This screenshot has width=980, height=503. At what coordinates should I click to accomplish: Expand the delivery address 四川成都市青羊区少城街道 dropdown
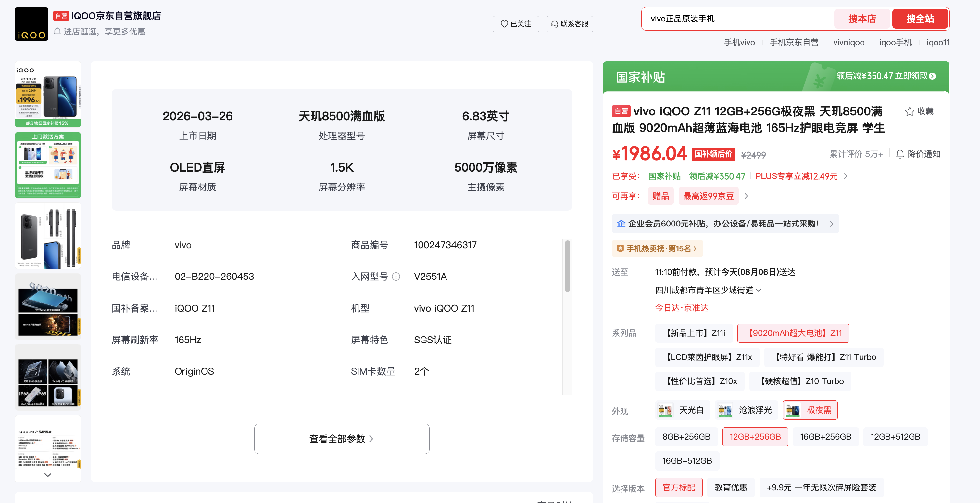(759, 290)
